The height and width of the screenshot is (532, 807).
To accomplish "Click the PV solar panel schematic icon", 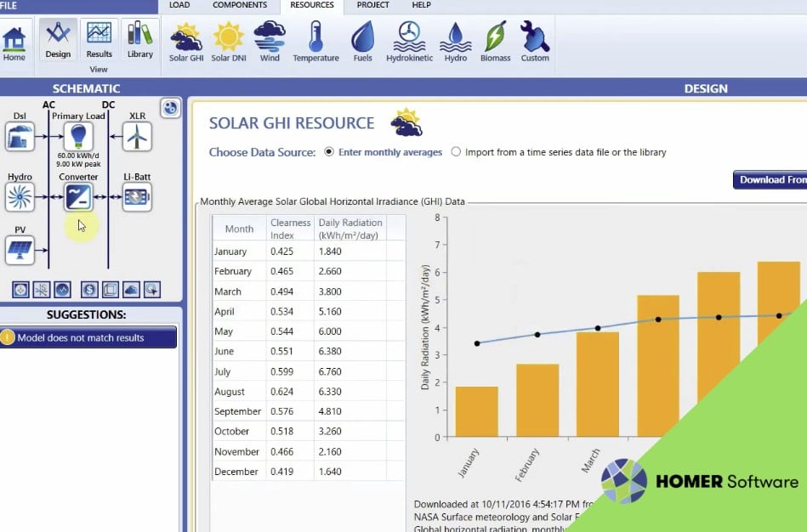I will 20,250.
